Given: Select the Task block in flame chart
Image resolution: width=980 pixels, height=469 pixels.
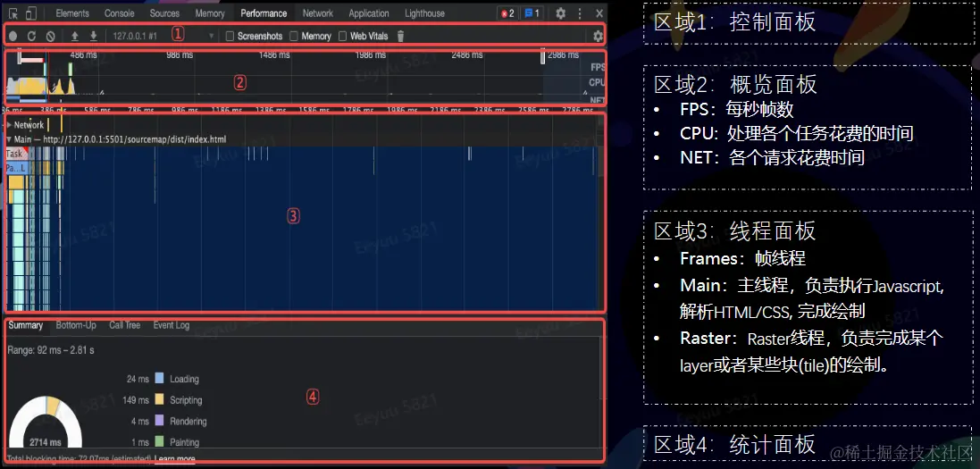Looking at the screenshot, I should click(x=15, y=154).
